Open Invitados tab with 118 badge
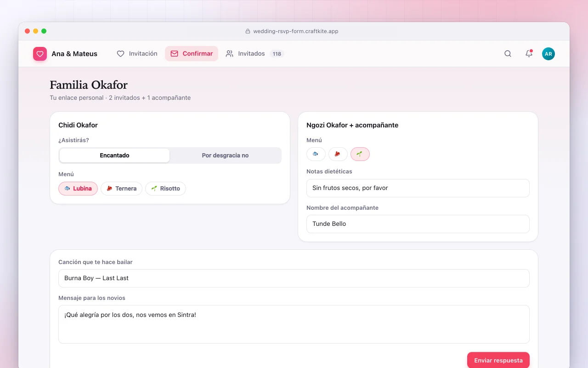The height and width of the screenshot is (368, 588). click(255, 54)
